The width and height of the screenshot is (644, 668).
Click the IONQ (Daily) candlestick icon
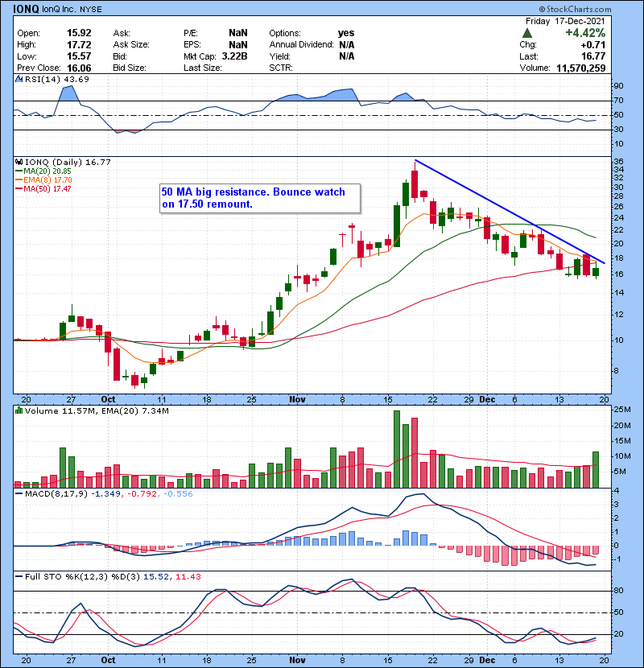coord(19,163)
